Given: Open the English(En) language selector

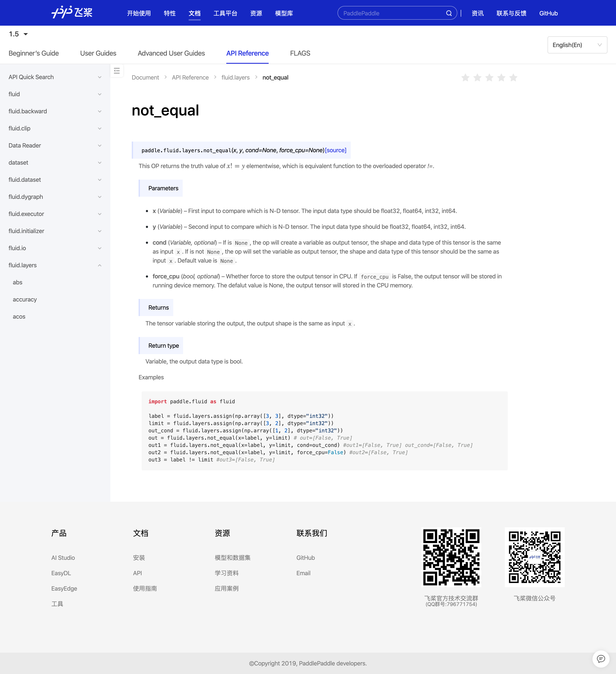Looking at the screenshot, I should (577, 45).
